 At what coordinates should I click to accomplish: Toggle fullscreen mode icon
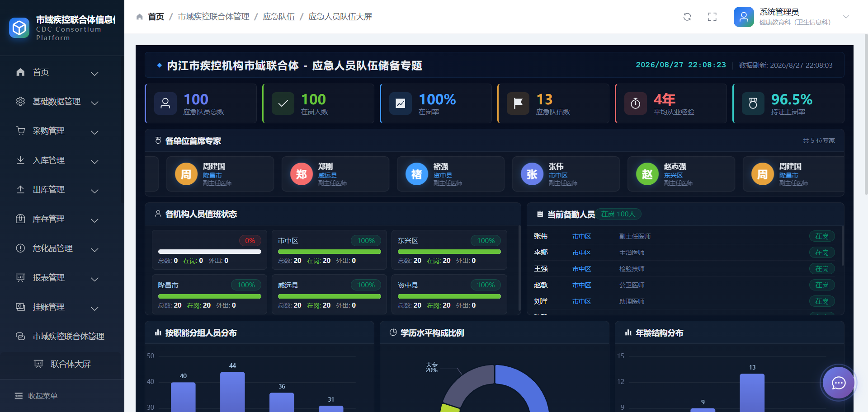(x=712, y=17)
